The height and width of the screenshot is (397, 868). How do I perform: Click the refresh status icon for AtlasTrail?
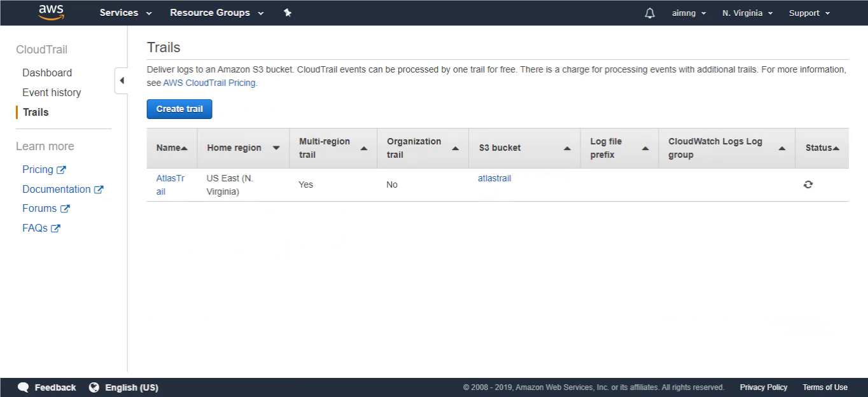[808, 185]
